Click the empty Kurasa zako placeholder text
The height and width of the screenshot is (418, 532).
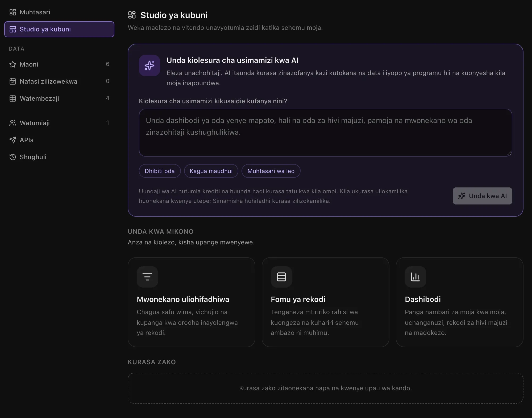coord(325,388)
